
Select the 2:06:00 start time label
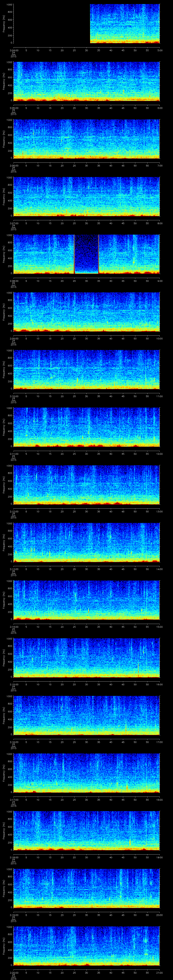[13, 166]
